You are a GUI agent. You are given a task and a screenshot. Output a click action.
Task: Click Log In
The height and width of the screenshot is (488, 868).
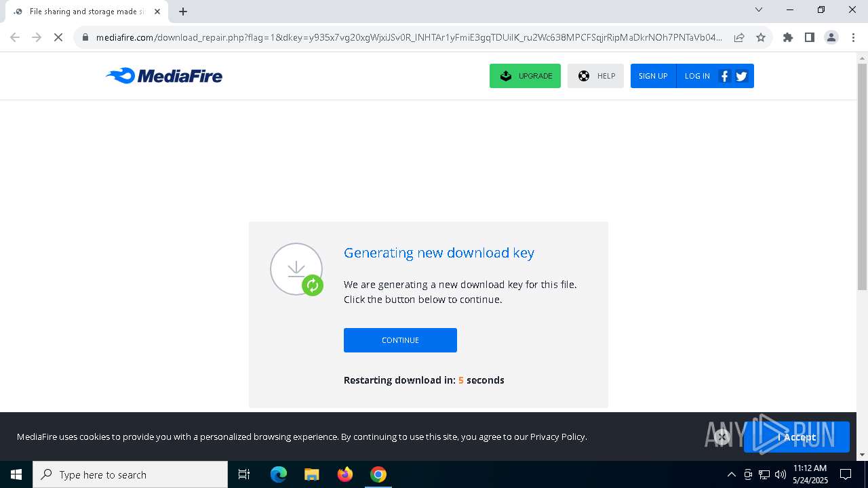point(697,76)
